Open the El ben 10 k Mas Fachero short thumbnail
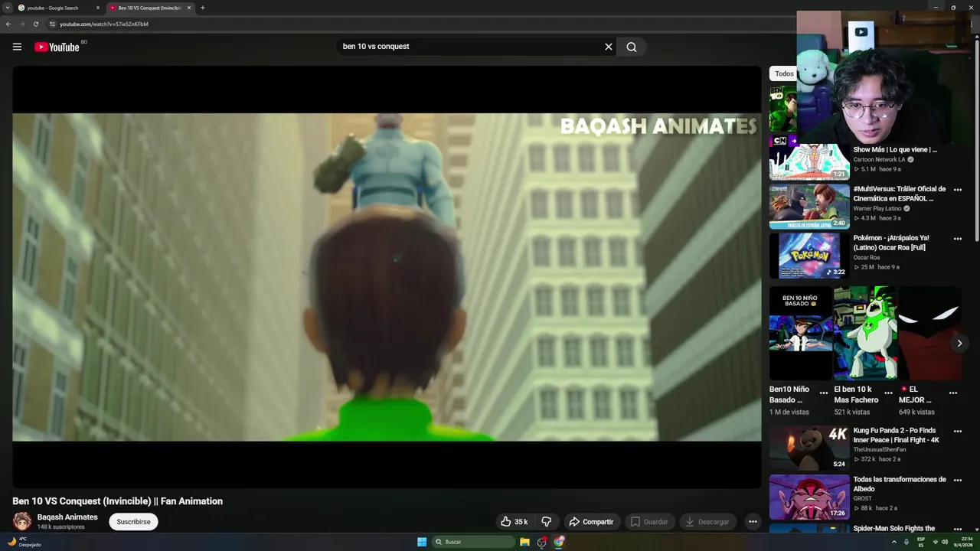This screenshot has height=551, width=980. [865, 334]
